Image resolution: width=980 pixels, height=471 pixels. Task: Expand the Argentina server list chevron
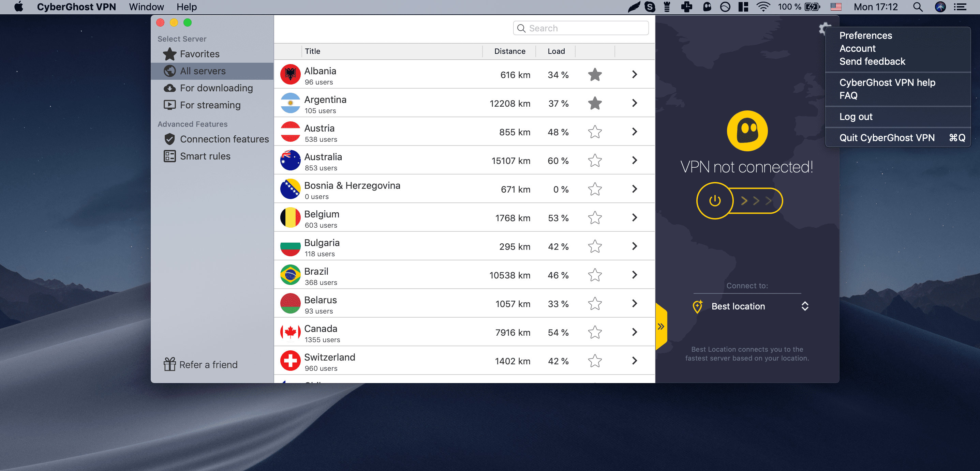coord(634,103)
